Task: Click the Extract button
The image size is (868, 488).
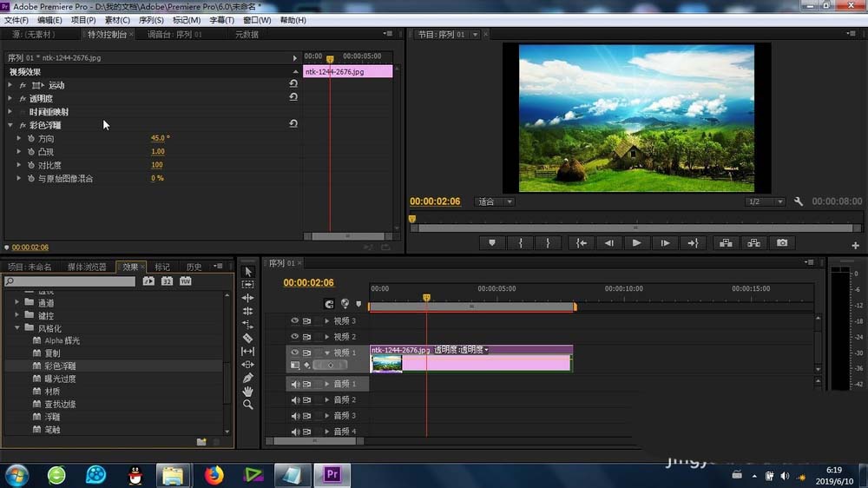Action: (x=754, y=242)
